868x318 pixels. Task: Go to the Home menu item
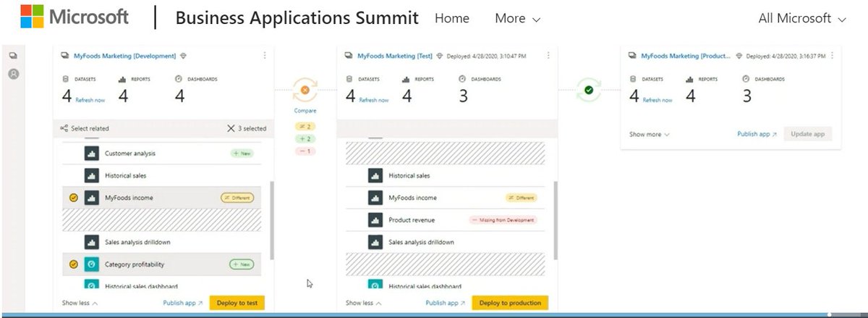(x=452, y=19)
